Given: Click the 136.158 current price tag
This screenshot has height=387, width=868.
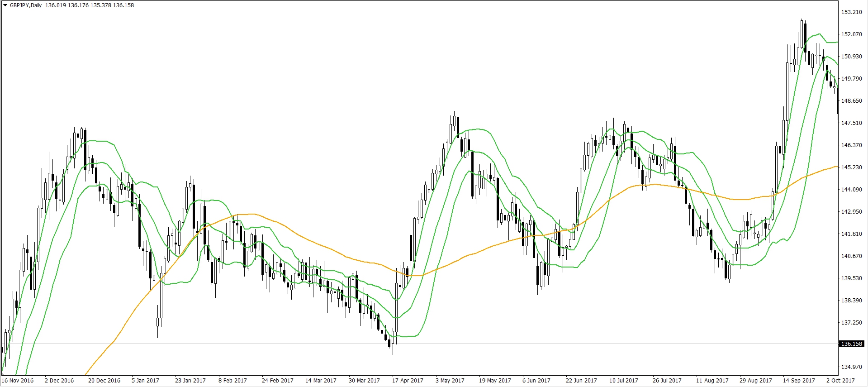Looking at the screenshot, I should pyautogui.click(x=852, y=344).
